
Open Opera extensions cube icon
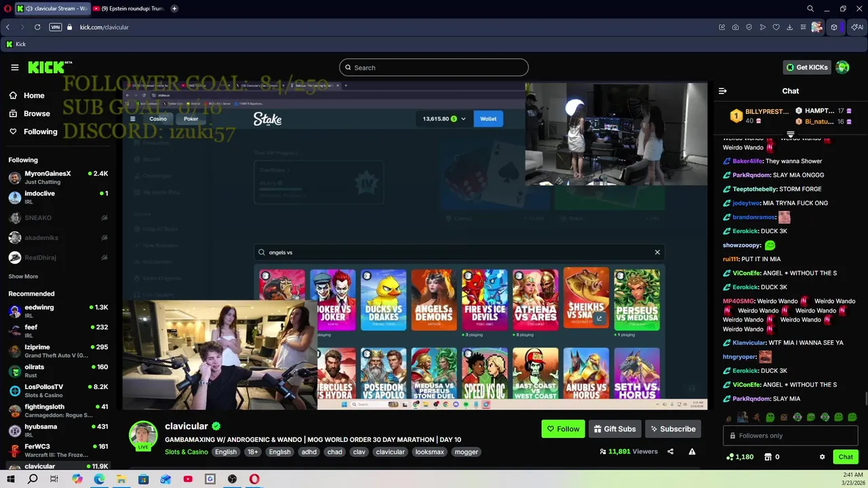pyautogui.click(x=834, y=27)
